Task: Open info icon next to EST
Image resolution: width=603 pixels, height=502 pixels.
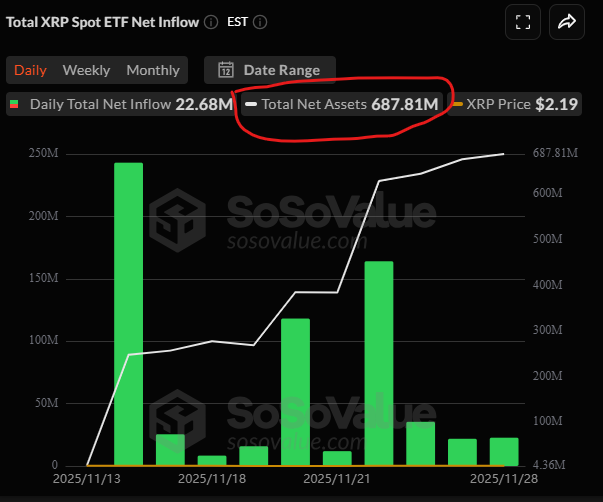Action: point(260,22)
